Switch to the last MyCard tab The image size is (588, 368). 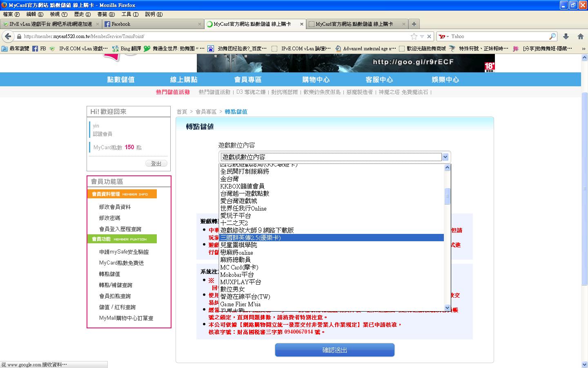(357, 24)
